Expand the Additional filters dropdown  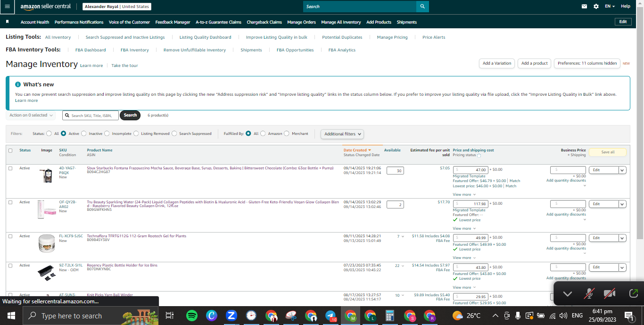coord(342,134)
